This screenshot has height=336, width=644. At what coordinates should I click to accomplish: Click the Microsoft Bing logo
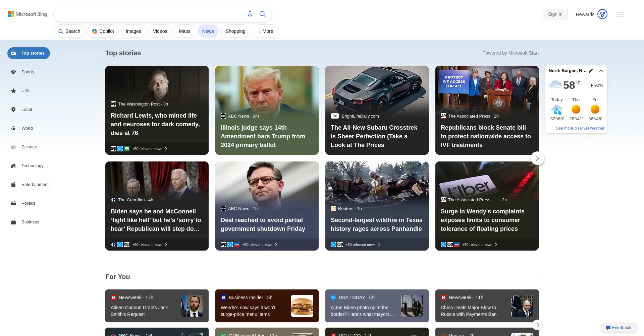28,14
